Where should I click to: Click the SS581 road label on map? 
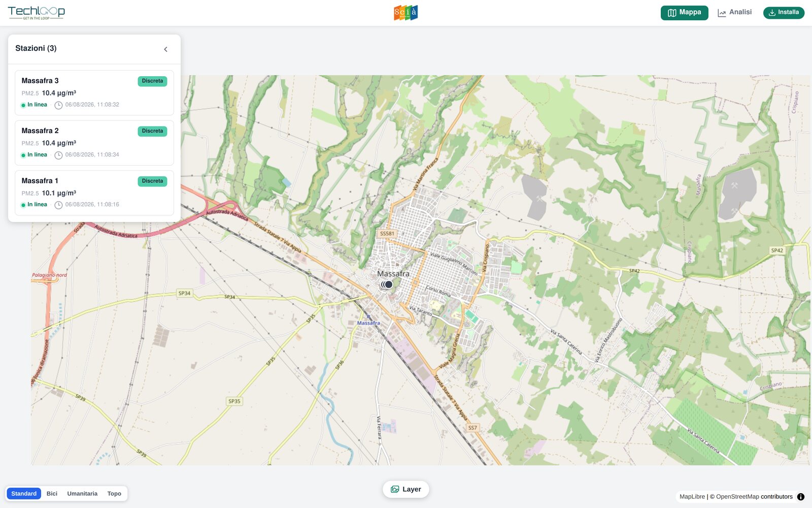387,234
